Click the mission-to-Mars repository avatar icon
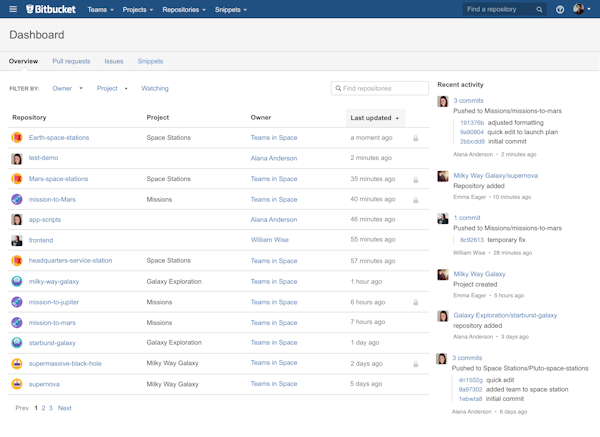Image resolution: width=600 pixels, height=437 pixels. (16, 199)
